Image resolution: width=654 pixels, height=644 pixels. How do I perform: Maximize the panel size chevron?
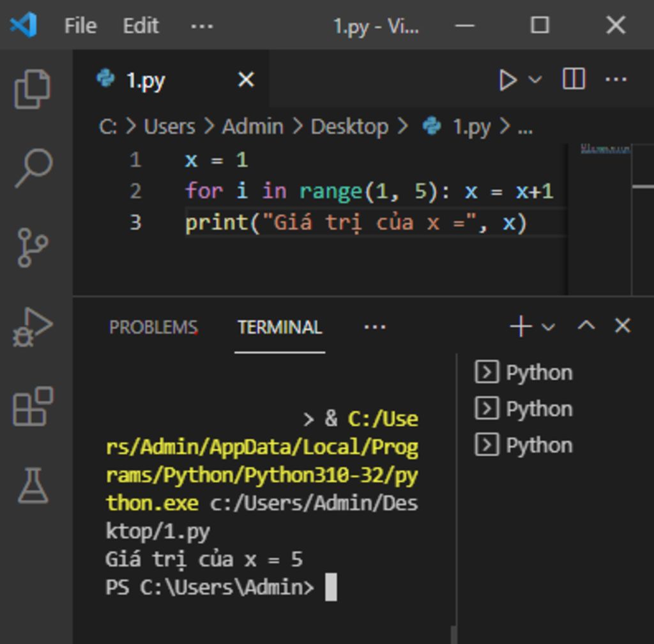tap(586, 325)
